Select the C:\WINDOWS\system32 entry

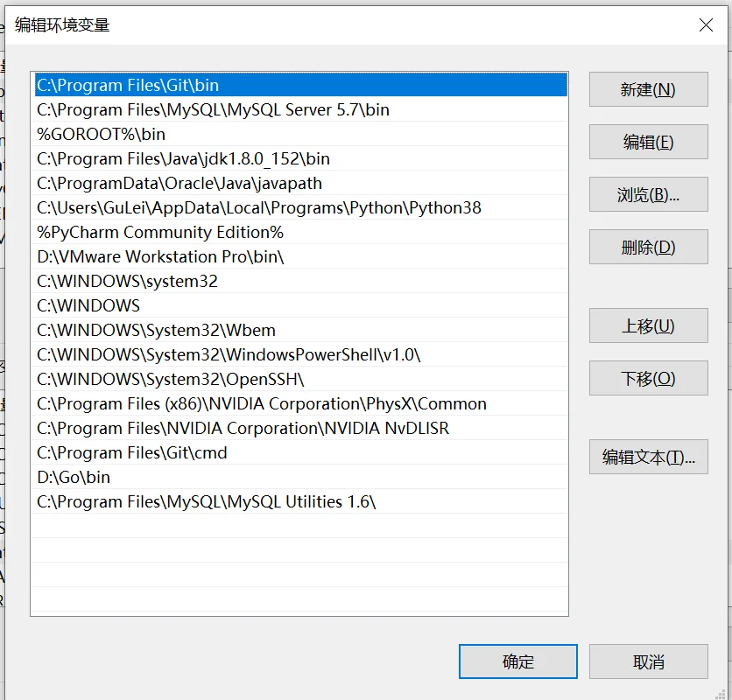pos(301,281)
